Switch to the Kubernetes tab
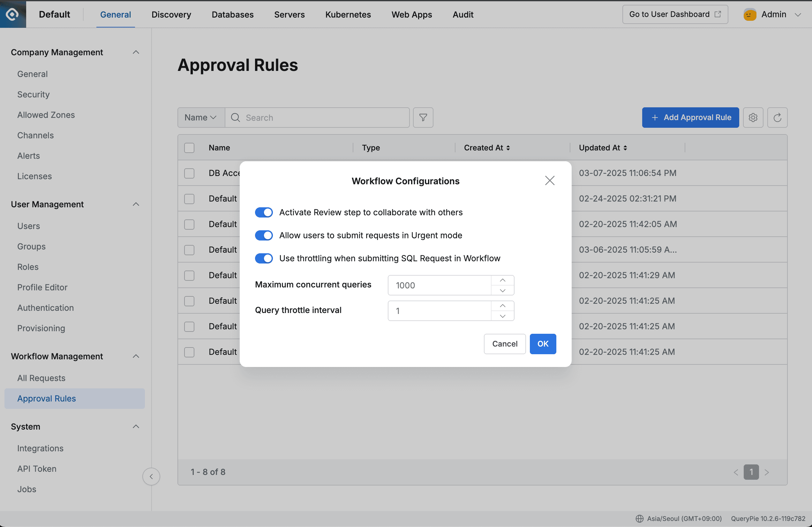The height and width of the screenshot is (527, 812). pos(348,14)
